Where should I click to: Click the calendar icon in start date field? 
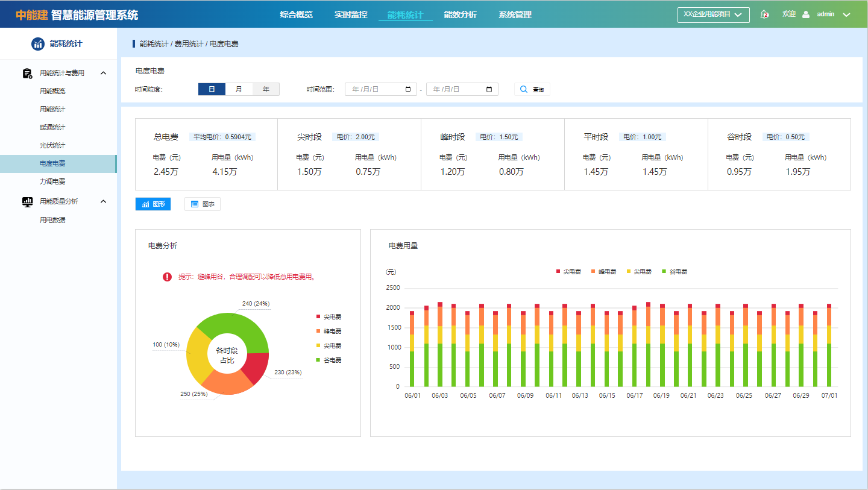click(408, 89)
